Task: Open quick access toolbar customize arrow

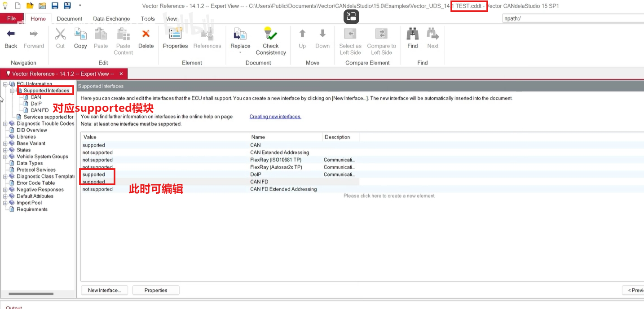Action: click(x=80, y=6)
